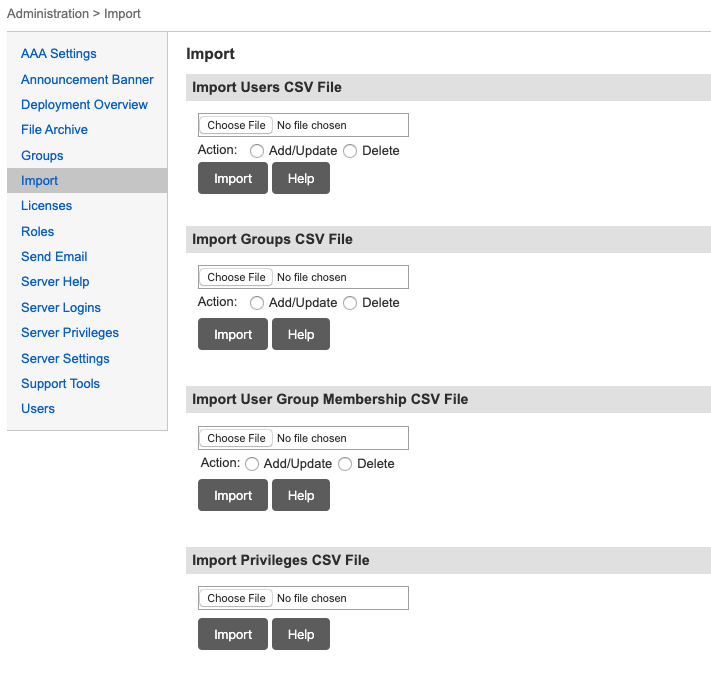
Task: Click Choose File for Groups CSV
Action: 236,277
